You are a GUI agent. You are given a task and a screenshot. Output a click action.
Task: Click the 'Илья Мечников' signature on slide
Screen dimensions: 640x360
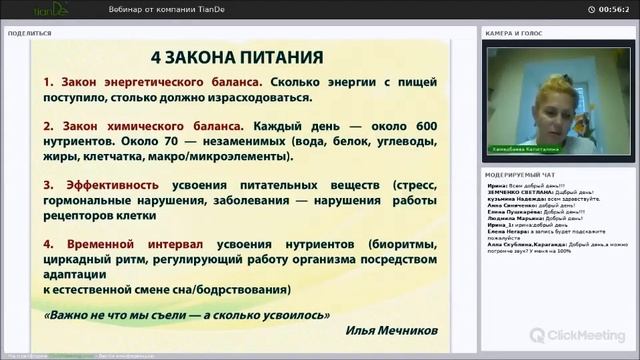391,330
